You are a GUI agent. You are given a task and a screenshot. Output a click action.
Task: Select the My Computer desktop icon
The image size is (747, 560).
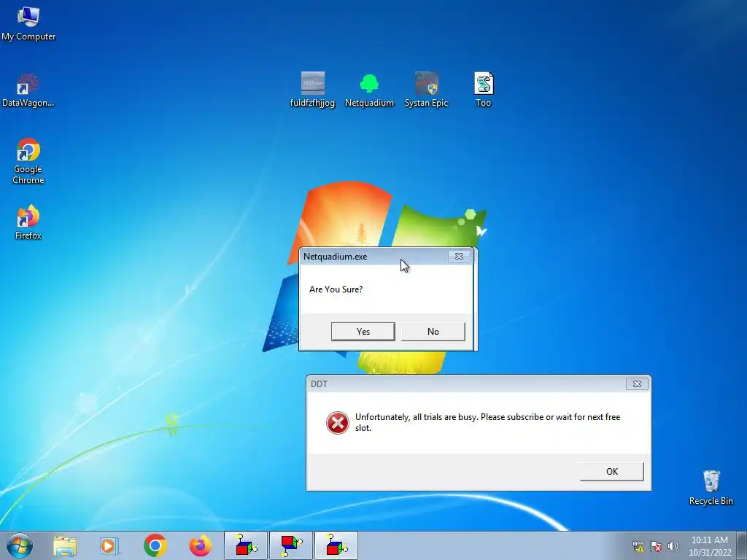point(28,24)
